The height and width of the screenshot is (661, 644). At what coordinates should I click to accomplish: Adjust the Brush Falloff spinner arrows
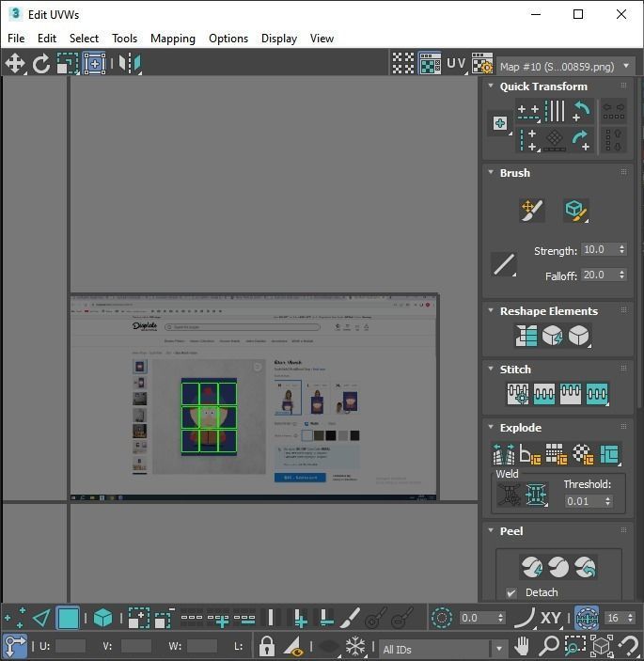click(622, 275)
